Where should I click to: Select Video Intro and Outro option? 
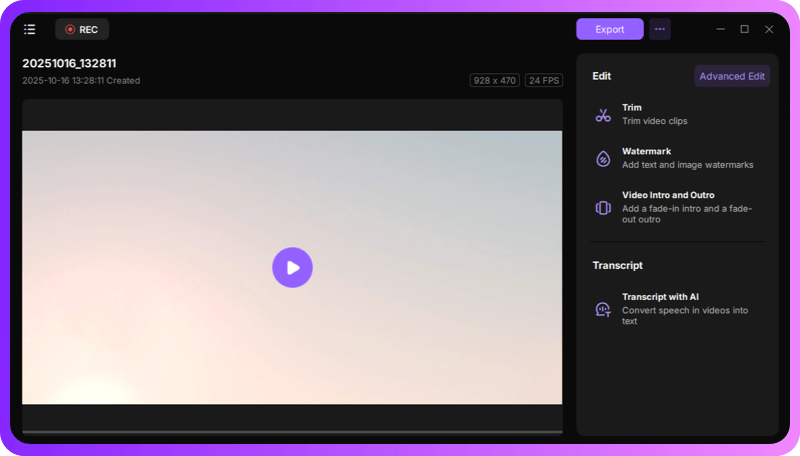click(679, 207)
